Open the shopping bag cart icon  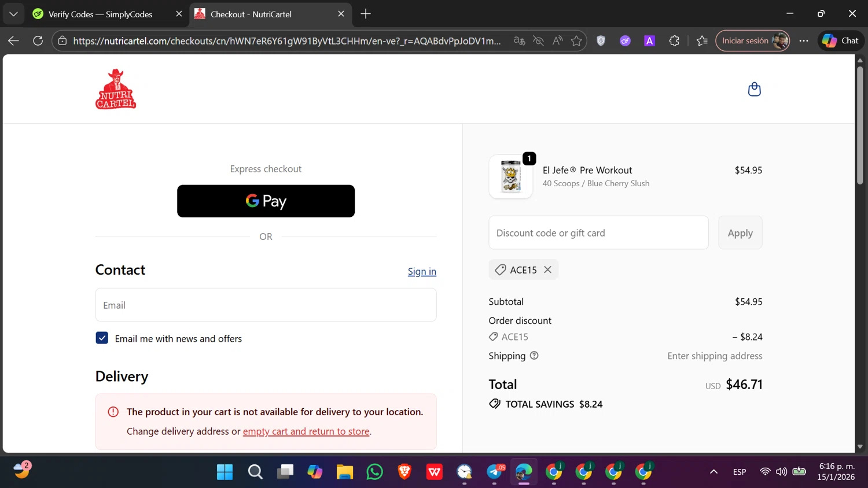coord(754,89)
